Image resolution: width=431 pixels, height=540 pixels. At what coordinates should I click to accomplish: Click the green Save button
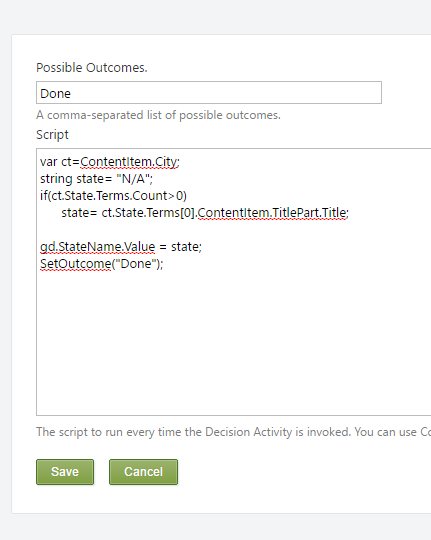point(65,471)
